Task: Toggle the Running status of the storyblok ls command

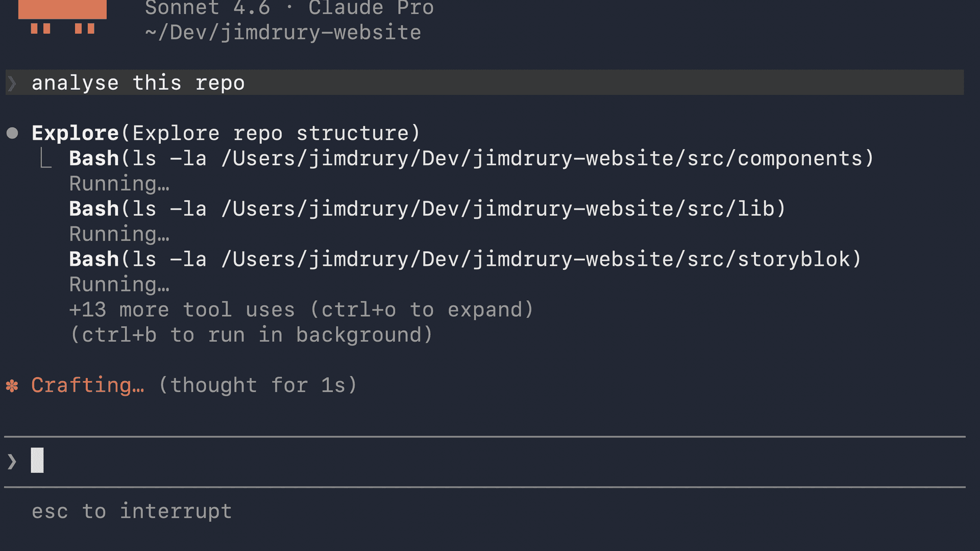Action: pos(119,284)
